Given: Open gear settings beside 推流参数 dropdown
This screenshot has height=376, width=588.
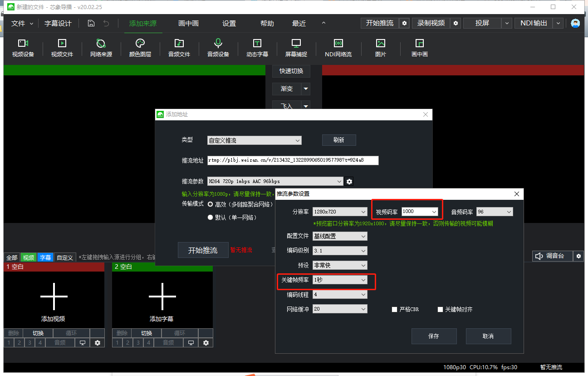Looking at the screenshot, I should 349,182.
